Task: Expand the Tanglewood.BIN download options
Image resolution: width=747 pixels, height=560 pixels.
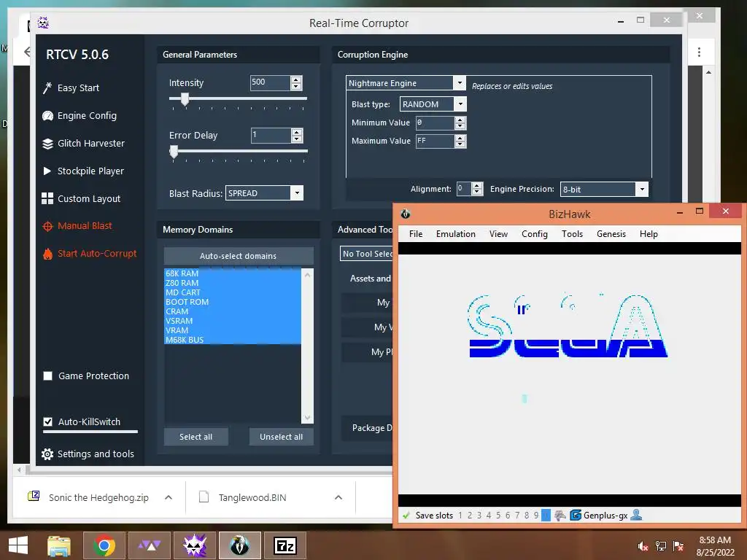Action: (338, 497)
